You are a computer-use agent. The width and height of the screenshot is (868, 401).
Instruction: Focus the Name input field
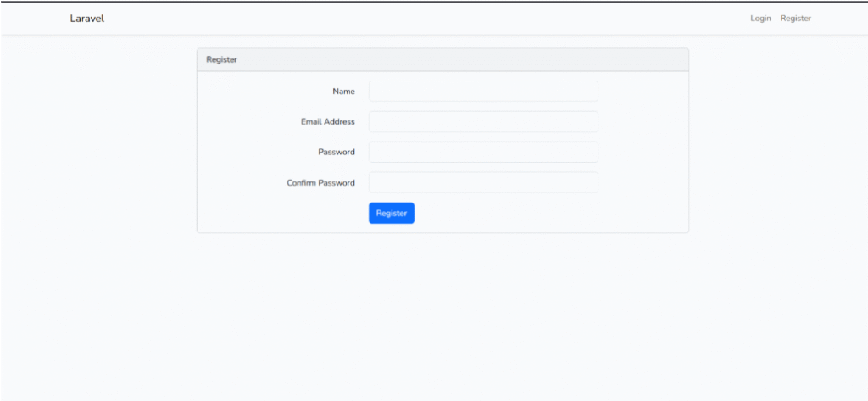[483, 91]
